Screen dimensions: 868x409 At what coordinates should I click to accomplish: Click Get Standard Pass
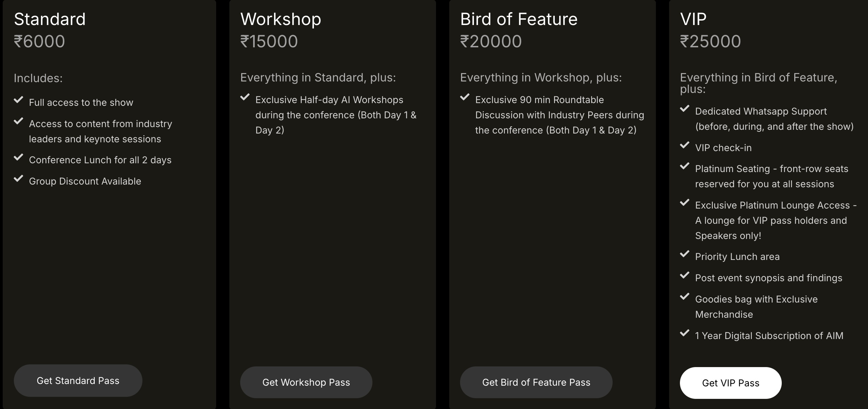[x=78, y=381]
